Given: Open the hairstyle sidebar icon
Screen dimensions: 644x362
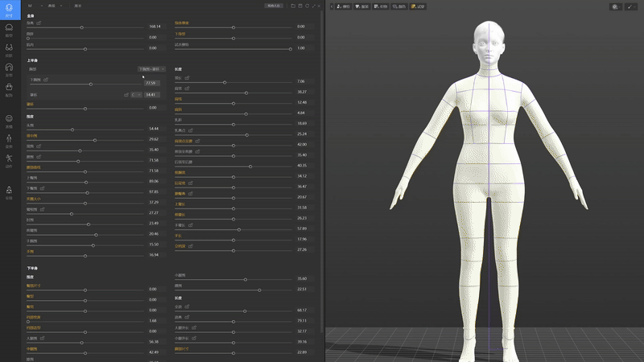Looking at the screenshot, I should point(9,69).
